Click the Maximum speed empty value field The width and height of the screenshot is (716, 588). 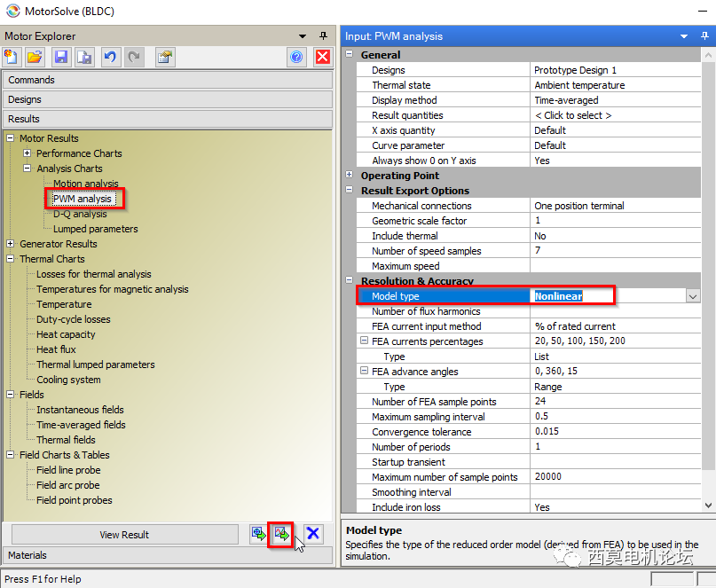click(x=615, y=266)
